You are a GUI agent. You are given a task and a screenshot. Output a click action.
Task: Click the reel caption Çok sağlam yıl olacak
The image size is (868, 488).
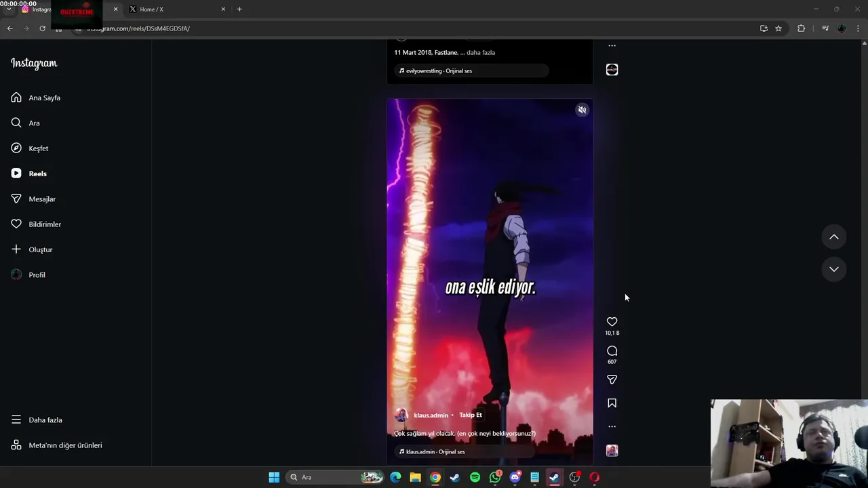coord(465,434)
